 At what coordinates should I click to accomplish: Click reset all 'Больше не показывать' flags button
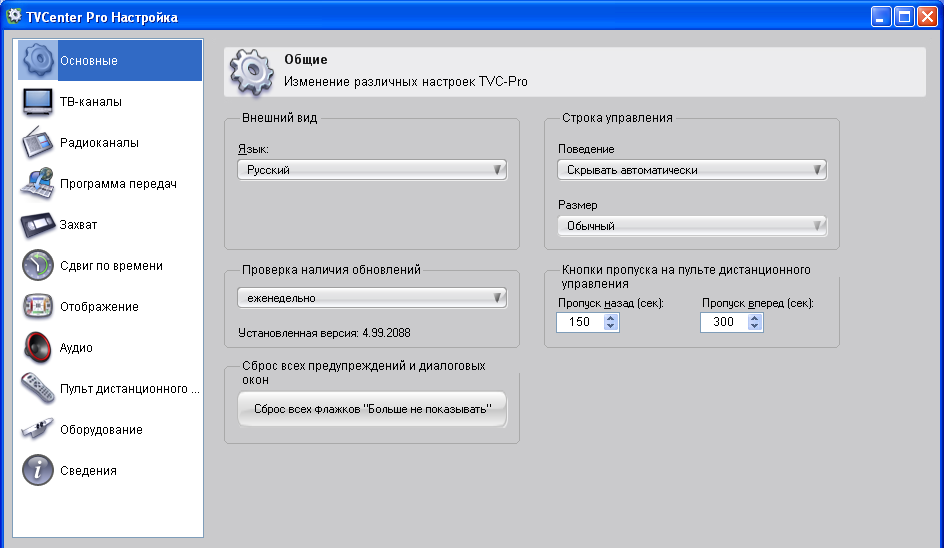click(372, 409)
